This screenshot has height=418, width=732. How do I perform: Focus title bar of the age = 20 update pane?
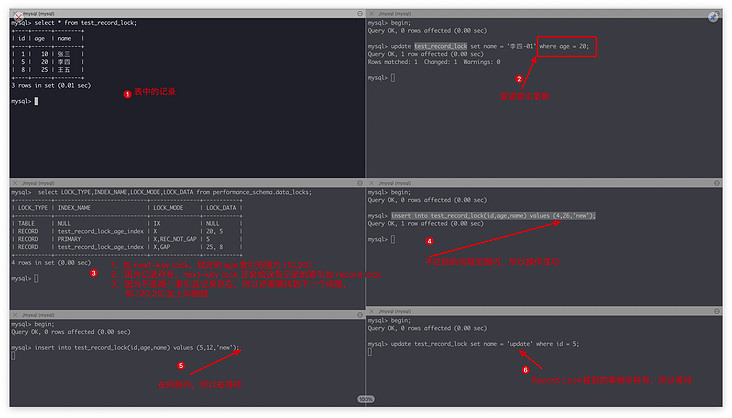pos(544,14)
